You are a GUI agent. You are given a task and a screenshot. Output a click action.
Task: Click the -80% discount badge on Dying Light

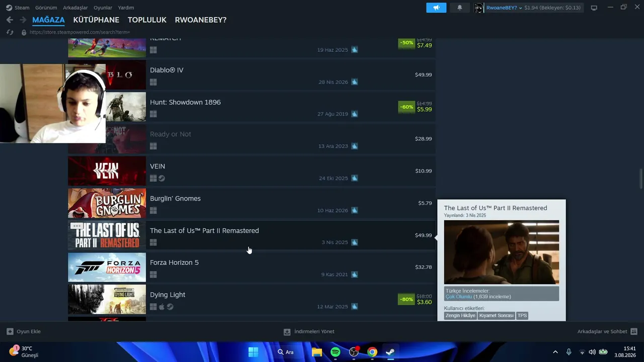tap(407, 299)
